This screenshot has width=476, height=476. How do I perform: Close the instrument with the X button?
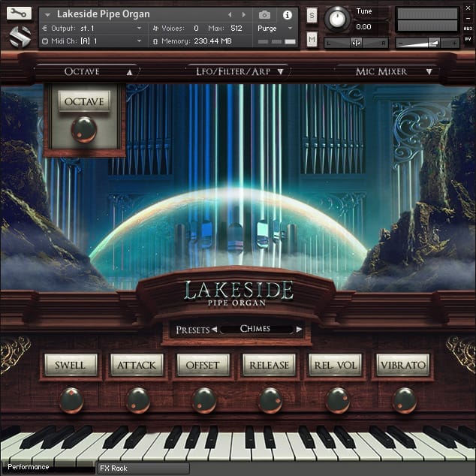tap(468, 8)
